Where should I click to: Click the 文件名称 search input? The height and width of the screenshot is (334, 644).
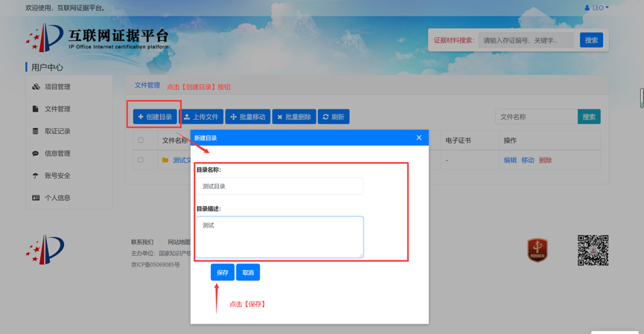click(536, 117)
